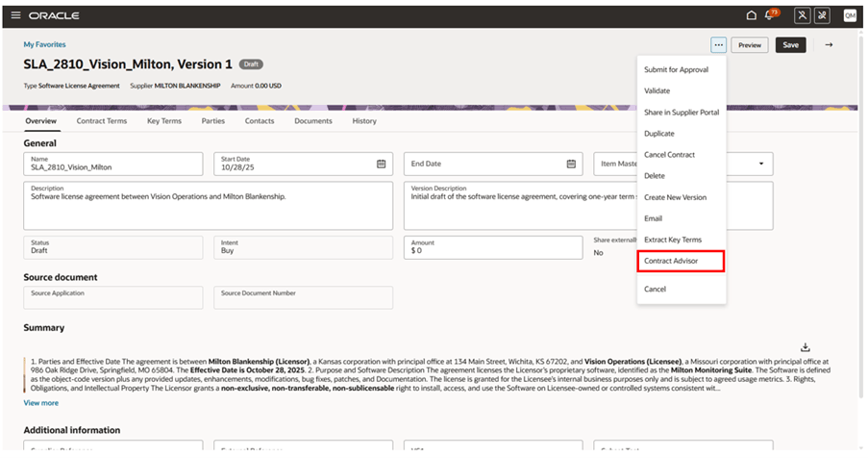The width and height of the screenshot is (868, 458).
Task: Open the End Date calendar picker
Action: point(571,164)
